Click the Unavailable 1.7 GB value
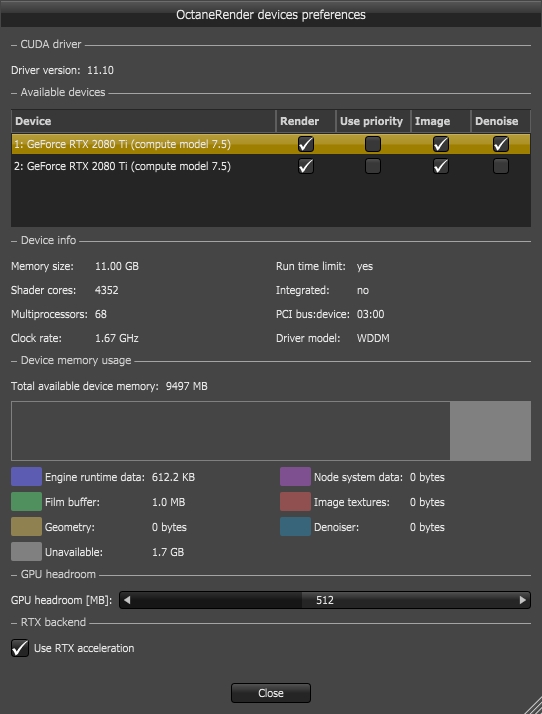The image size is (542, 714). pos(168,552)
